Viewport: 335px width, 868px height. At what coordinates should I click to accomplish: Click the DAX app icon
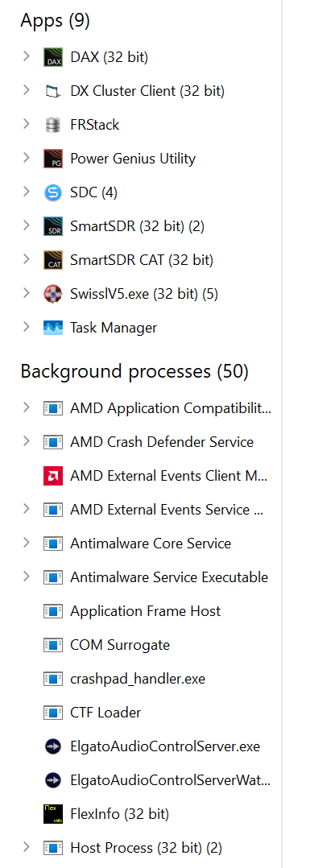point(53,57)
